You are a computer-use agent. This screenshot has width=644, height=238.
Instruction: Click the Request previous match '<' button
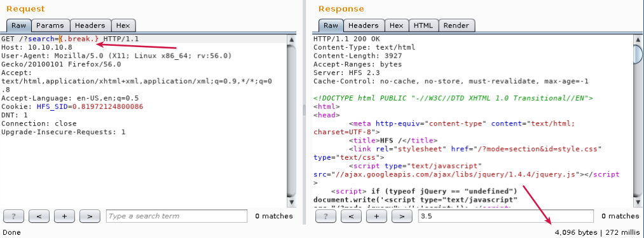point(39,216)
